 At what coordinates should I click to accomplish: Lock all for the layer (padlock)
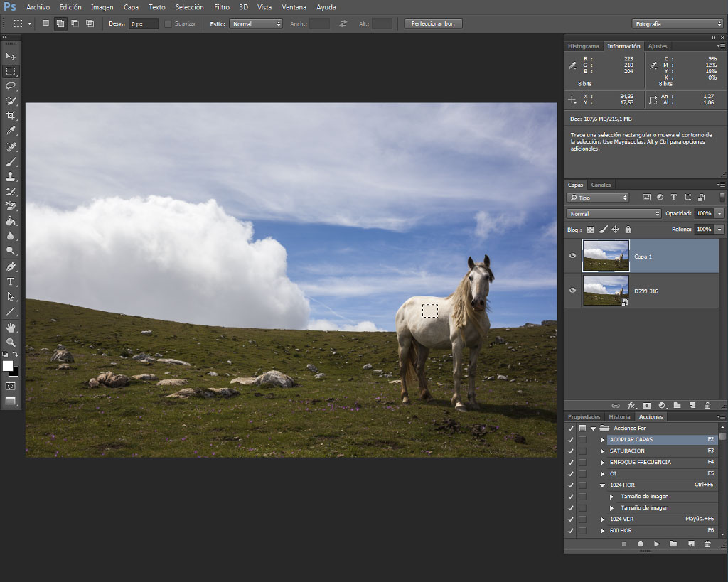point(628,230)
